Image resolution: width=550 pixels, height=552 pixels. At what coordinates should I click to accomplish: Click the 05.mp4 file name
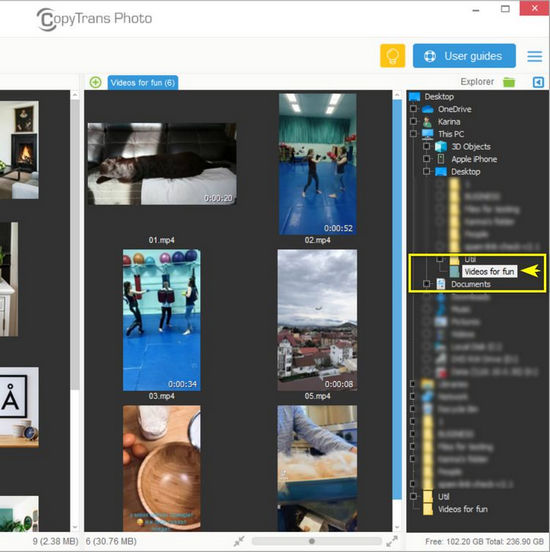[317, 396]
